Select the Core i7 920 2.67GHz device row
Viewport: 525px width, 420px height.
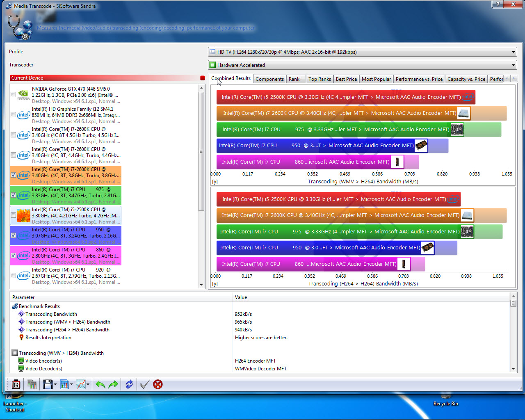point(66,276)
